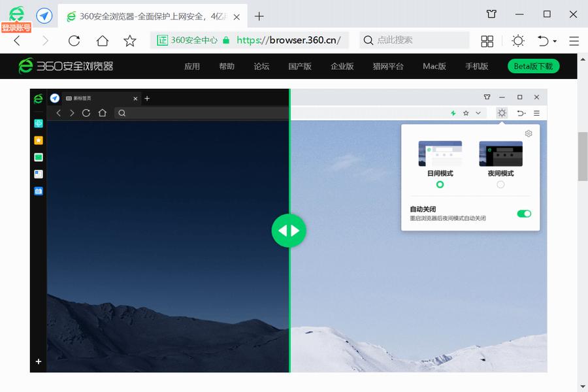This screenshot has height=392, width=588.
Task: Open the skin shirt icon in title bar
Action: tap(491, 14)
